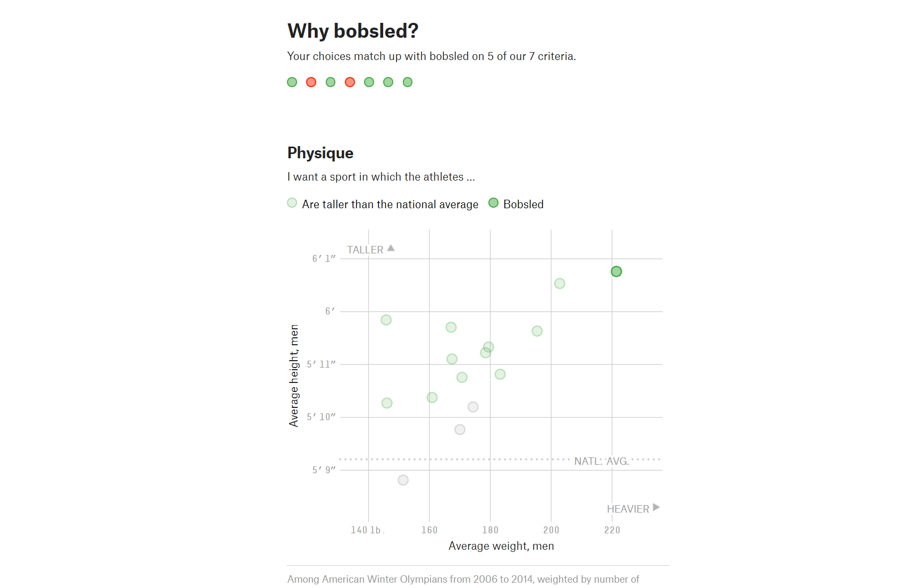Click the 'Why bobsled?' heading

pos(353,31)
